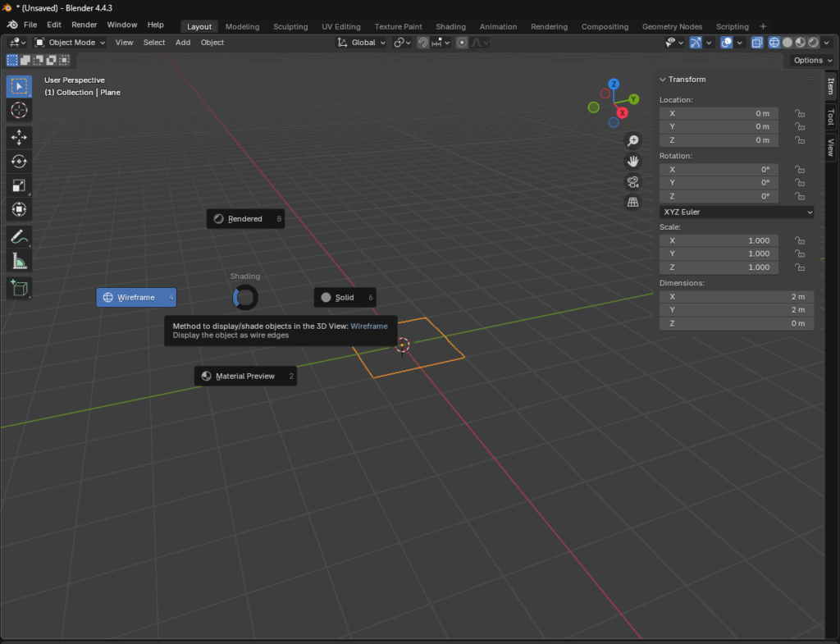
Task: Choose Wireframe in the Shading pie
Action: tap(137, 297)
